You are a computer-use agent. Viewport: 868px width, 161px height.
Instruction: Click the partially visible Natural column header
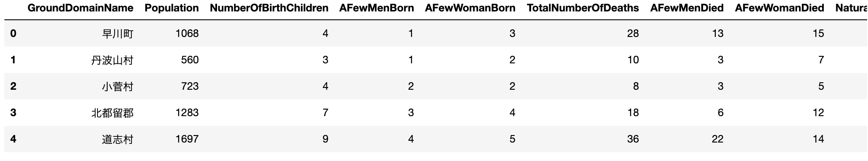pos(851,8)
